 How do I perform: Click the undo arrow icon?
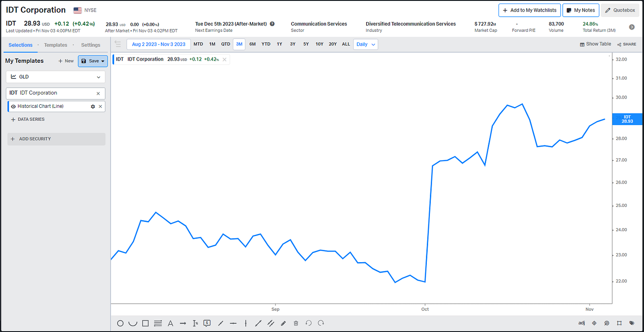(309, 323)
